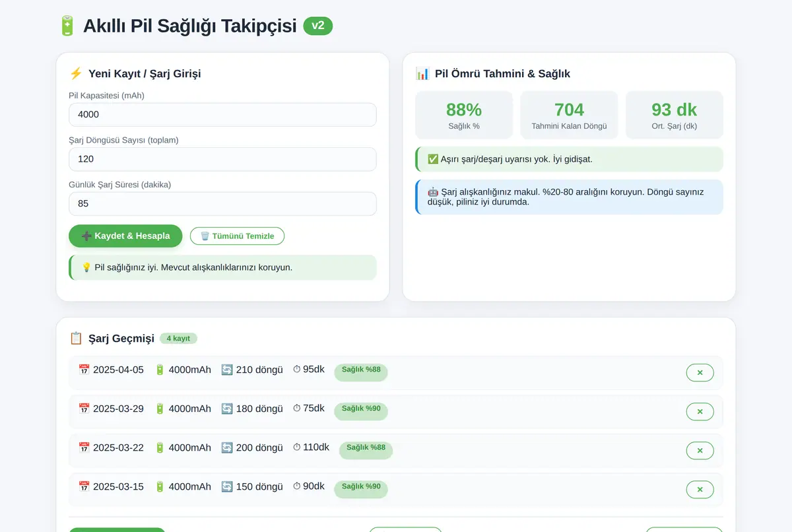Click the bar chart icon beside Pil Ömrü Tahmini

tap(422, 73)
